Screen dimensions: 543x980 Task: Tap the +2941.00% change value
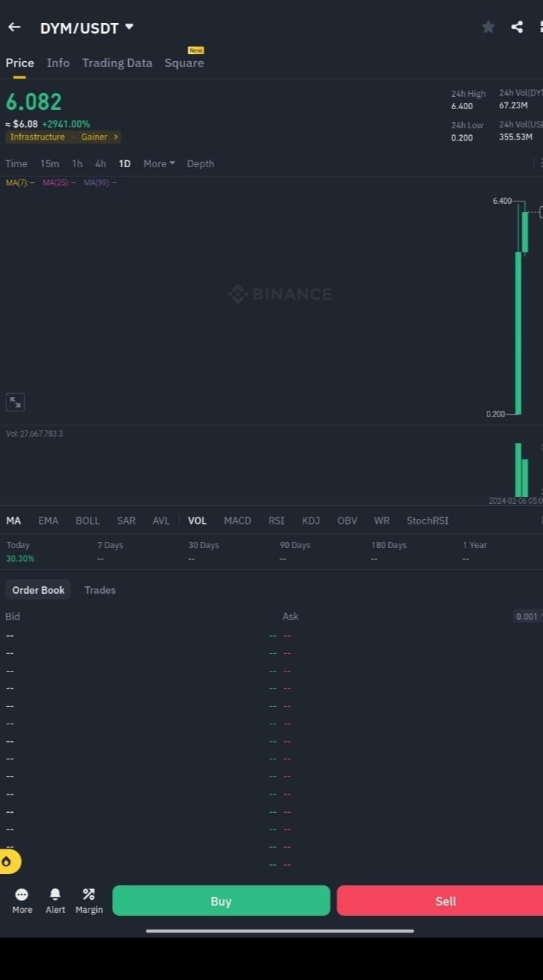[66, 124]
